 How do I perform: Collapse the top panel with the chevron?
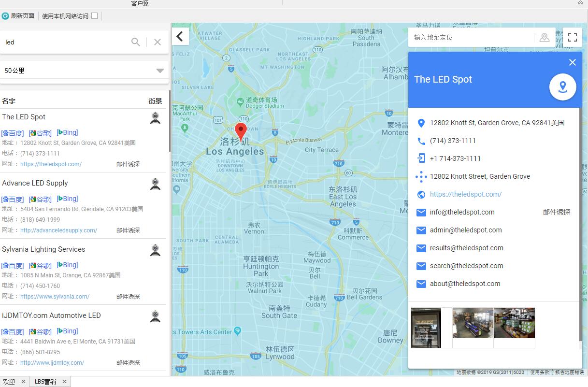pyautogui.click(x=580, y=3)
